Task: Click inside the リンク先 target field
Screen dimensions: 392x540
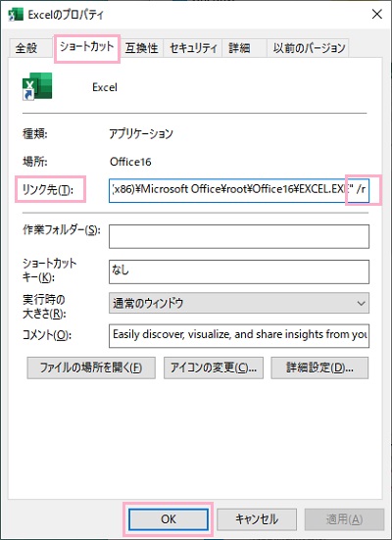Action: (239, 190)
